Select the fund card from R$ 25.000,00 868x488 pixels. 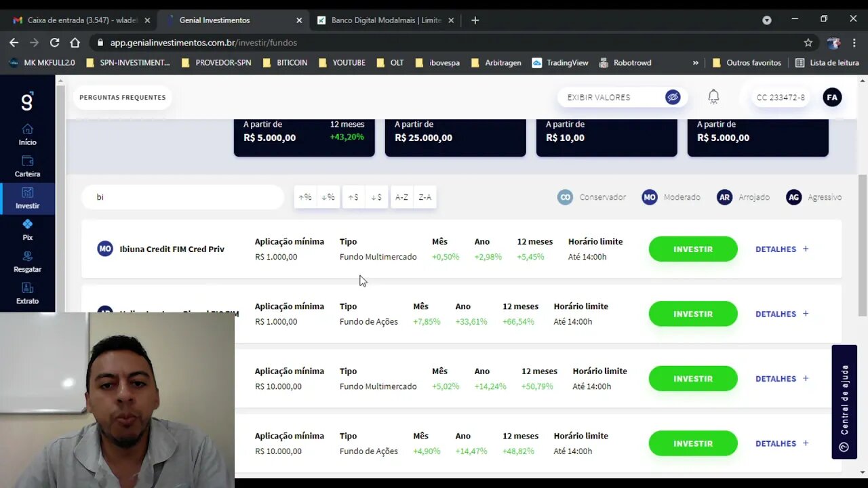point(456,138)
